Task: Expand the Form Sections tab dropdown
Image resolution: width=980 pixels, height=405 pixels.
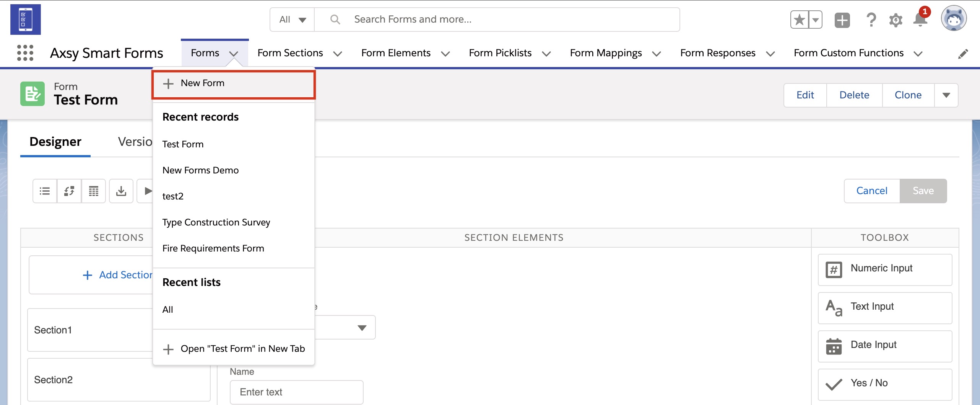Action: 338,54
